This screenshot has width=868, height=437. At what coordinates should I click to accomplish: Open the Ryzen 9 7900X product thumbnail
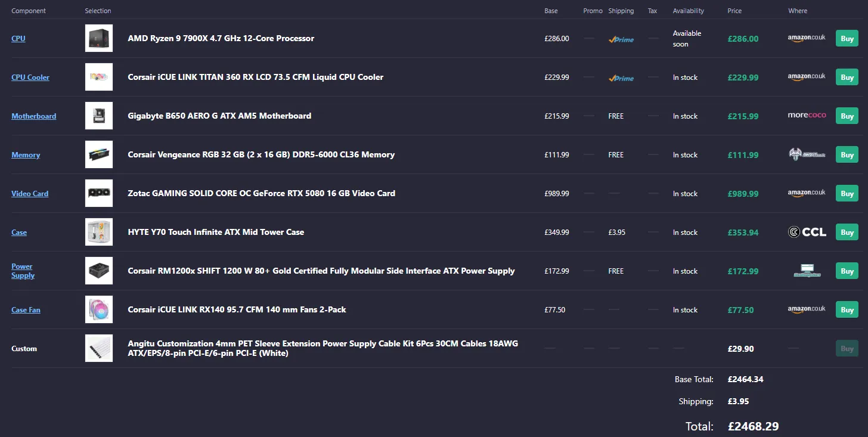tap(99, 38)
